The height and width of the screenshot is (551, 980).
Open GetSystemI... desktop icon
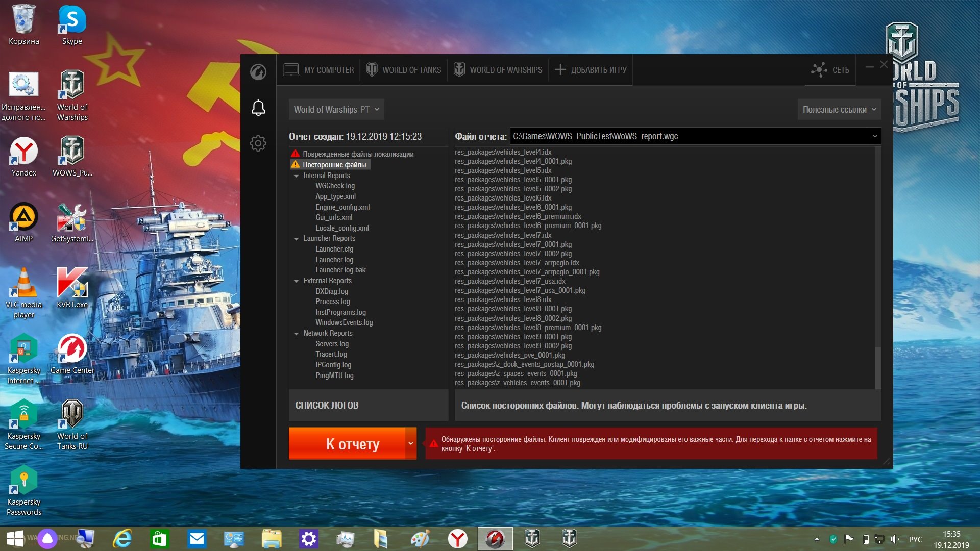coord(72,222)
